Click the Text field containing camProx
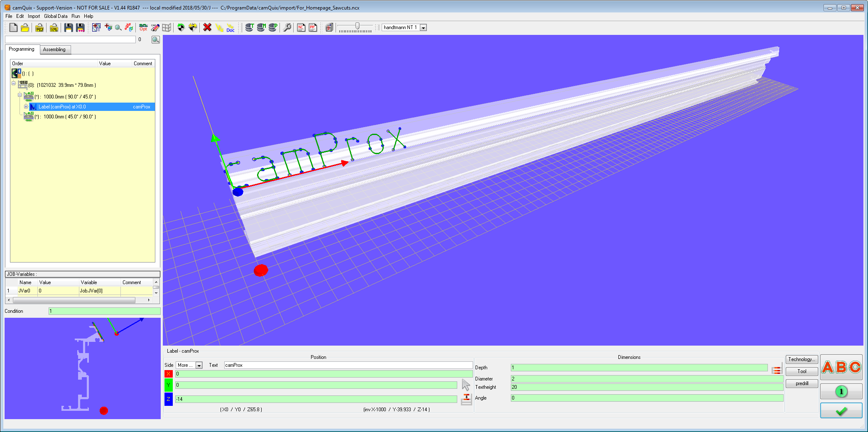This screenshot has width=868, height=432. pos(348,365)
